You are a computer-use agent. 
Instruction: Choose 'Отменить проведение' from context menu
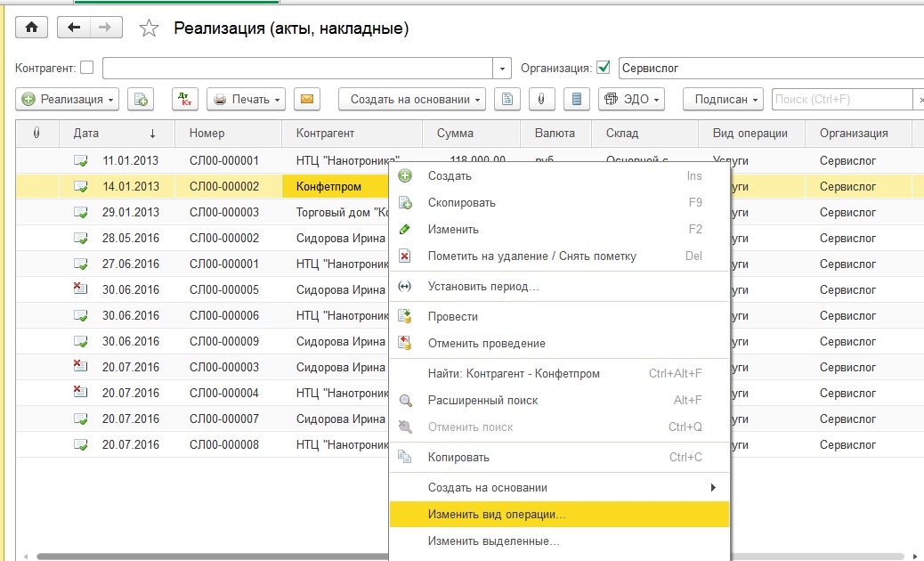click(486, 343)
